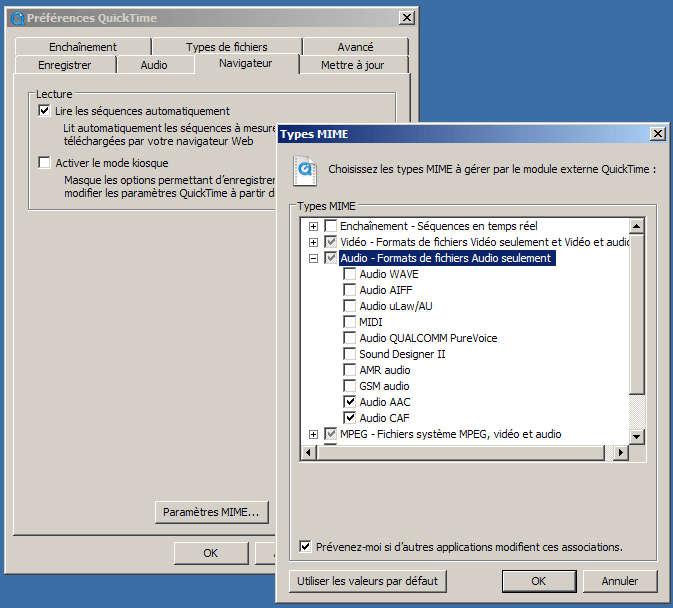
Task: Click the QuickTime document icon in Types MIME dialog
Action: pos(305,170)
